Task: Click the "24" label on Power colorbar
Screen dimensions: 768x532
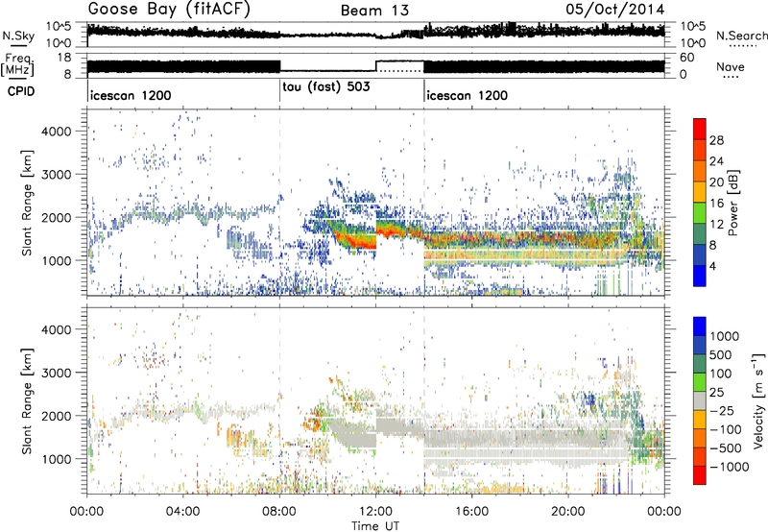Action: pyautogui.click(x=716, y=161)
